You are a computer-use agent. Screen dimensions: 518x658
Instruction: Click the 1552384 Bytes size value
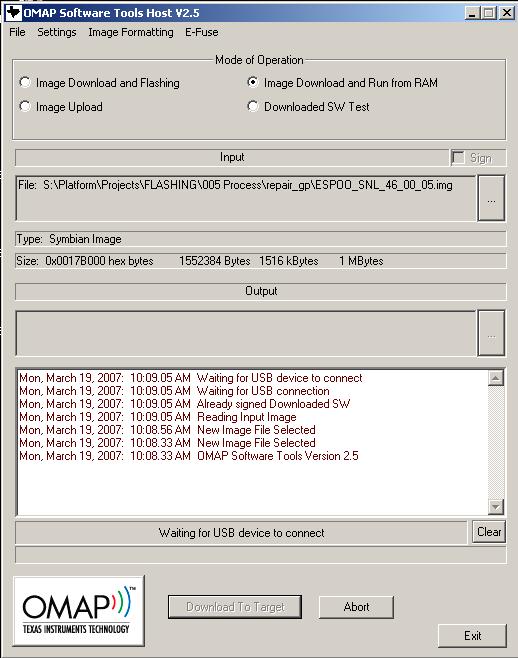215,261
